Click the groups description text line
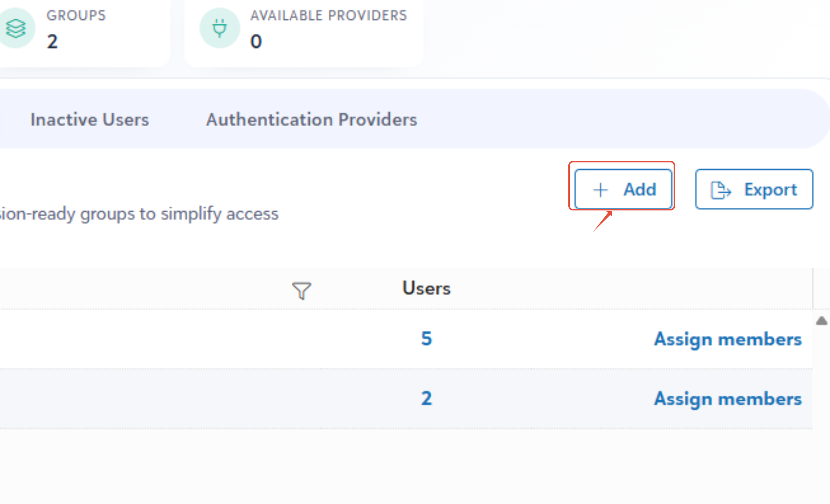This screenshot has width=830, height=504. tap(139, 214)
